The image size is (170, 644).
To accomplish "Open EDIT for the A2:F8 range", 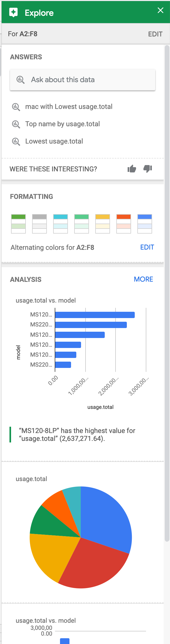I will [156, 34].
